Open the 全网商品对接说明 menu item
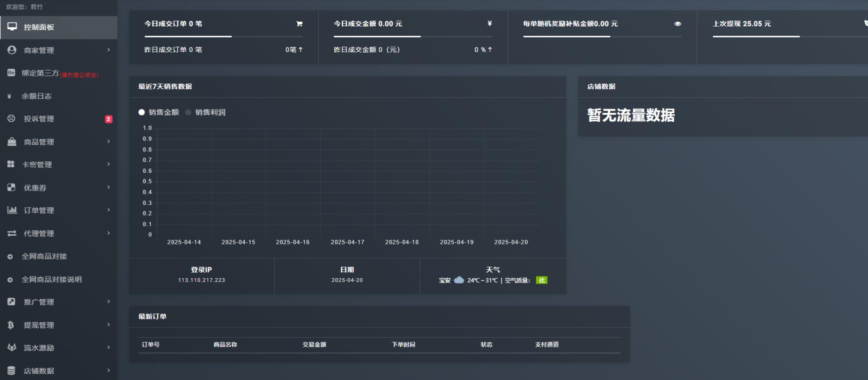The width and height of the screenshot is (868, 380). (52, 280)
